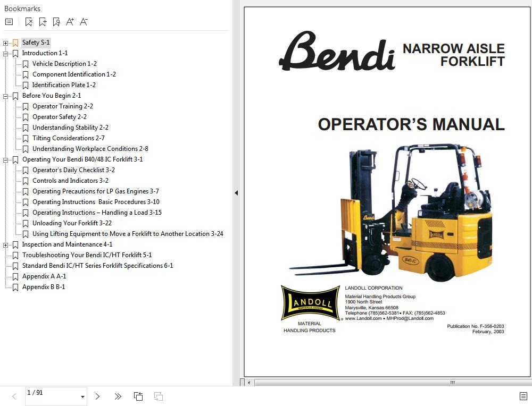The height and width of the screenshot is (406, 532).
Task: Click Publication No. F-358-0203 text
Action: point(475,326)
